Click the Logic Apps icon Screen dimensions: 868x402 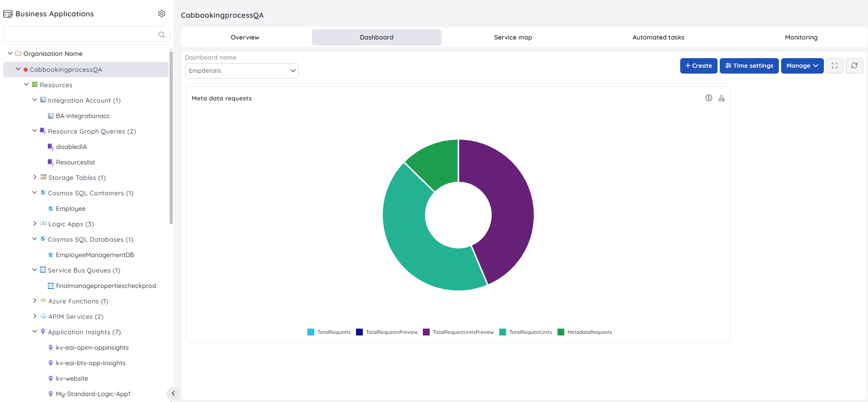[x=43, y=223]
